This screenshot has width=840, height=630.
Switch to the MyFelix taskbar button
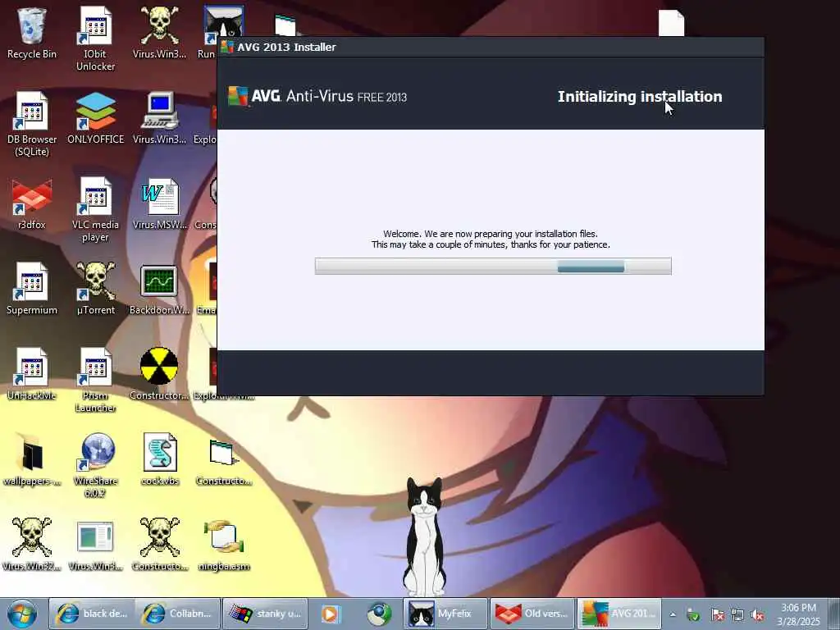tap(445, 614)
